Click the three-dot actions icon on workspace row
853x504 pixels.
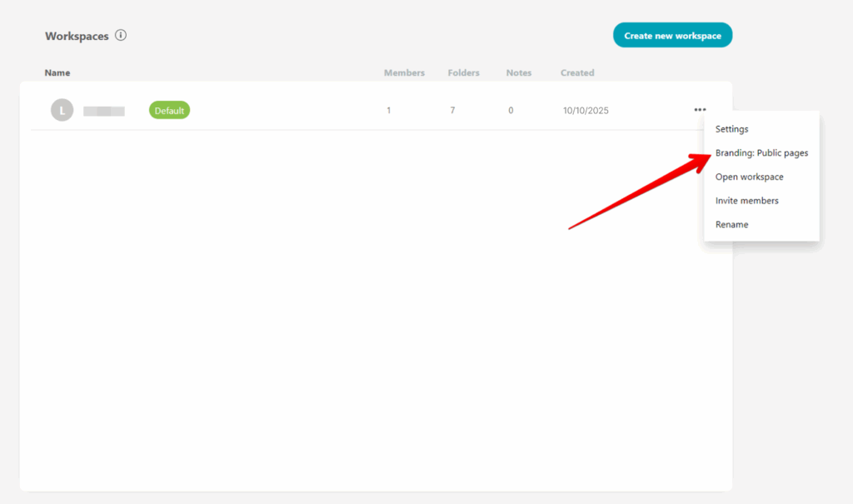[x=698, y=109]
